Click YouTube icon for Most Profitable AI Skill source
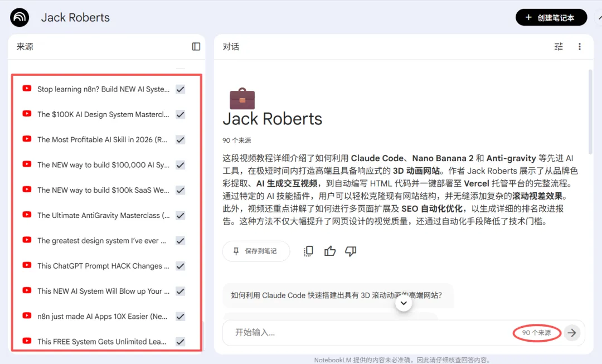The image size is (602, 364). [x=27, y=139]
